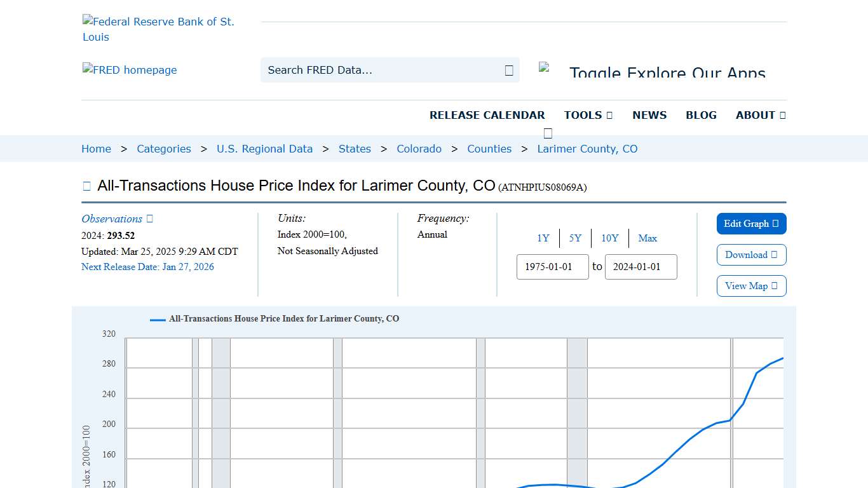Click inside the start date input field
The height and width of the screenshot is (488, 868).
click(552, 266)
